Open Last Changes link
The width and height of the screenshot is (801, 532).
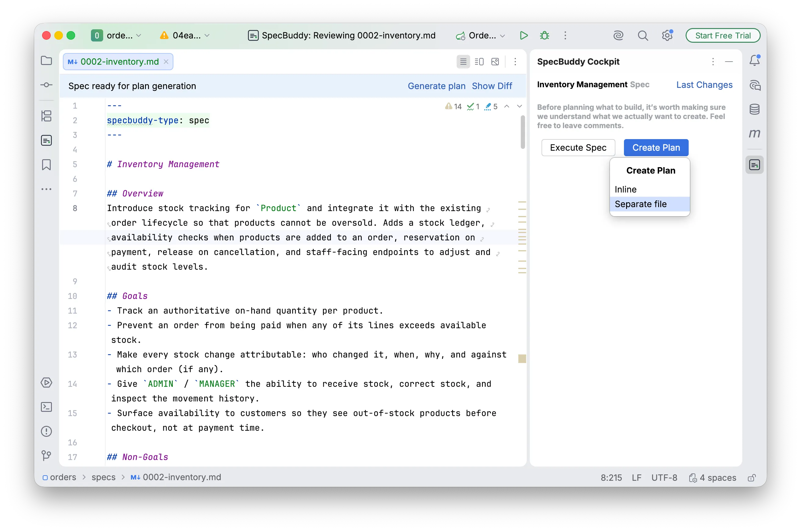[x=704, y=84]
